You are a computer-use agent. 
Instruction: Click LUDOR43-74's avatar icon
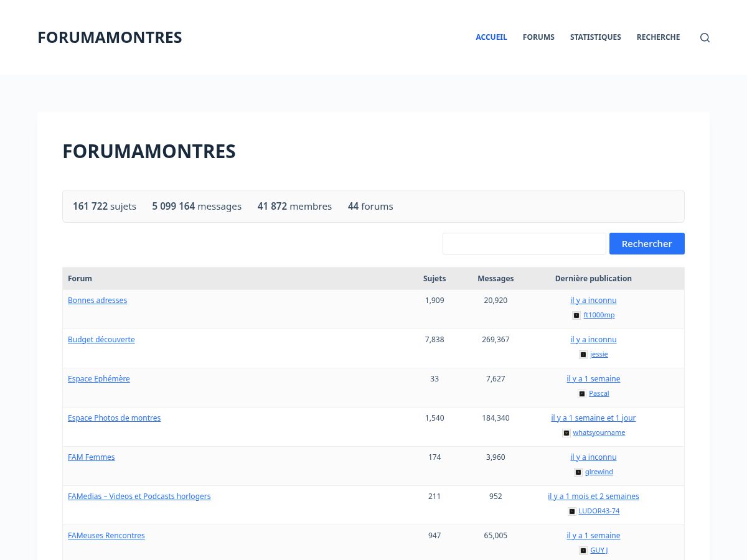572,511
